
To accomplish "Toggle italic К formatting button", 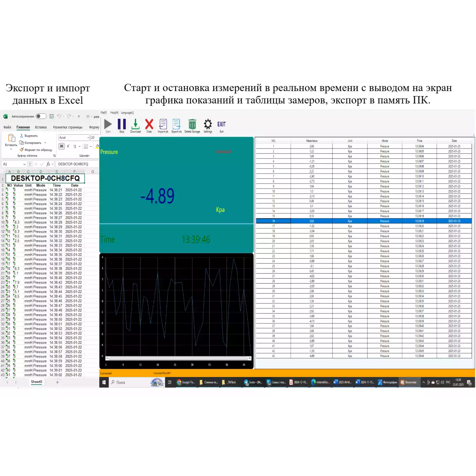I will [68, 146].
